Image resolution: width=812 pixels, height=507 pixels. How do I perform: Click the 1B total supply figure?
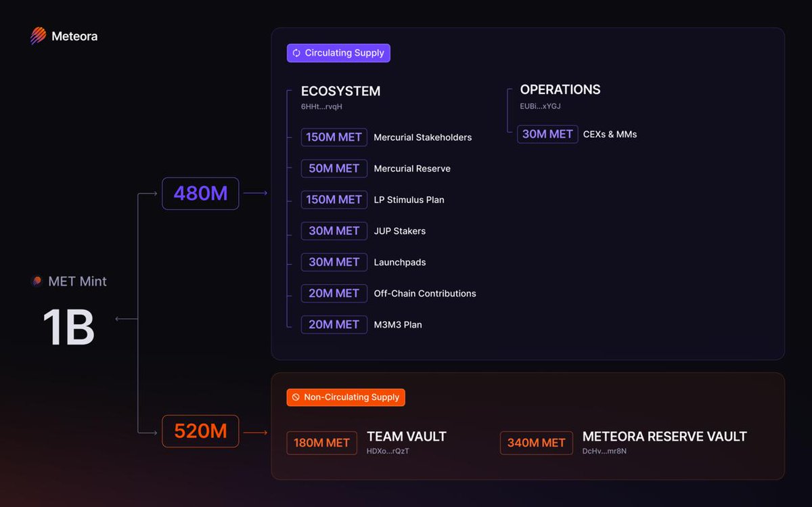click(x=68, y=328)
